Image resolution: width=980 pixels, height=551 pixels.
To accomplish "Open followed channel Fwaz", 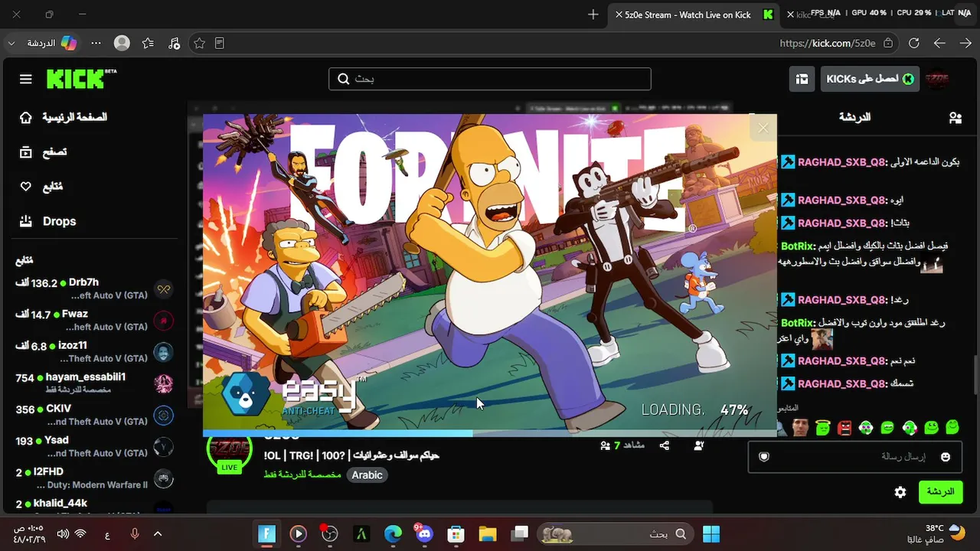I will pos(93,320).
